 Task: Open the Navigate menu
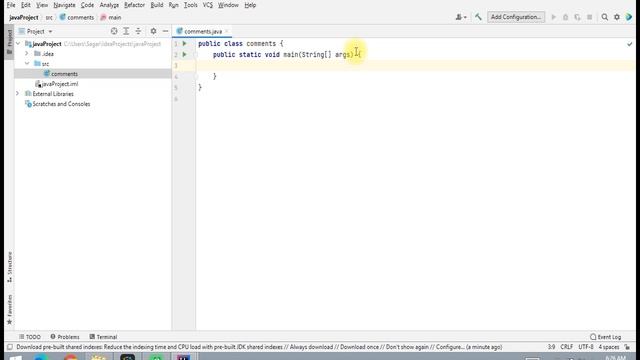click(x=64, y=5)
